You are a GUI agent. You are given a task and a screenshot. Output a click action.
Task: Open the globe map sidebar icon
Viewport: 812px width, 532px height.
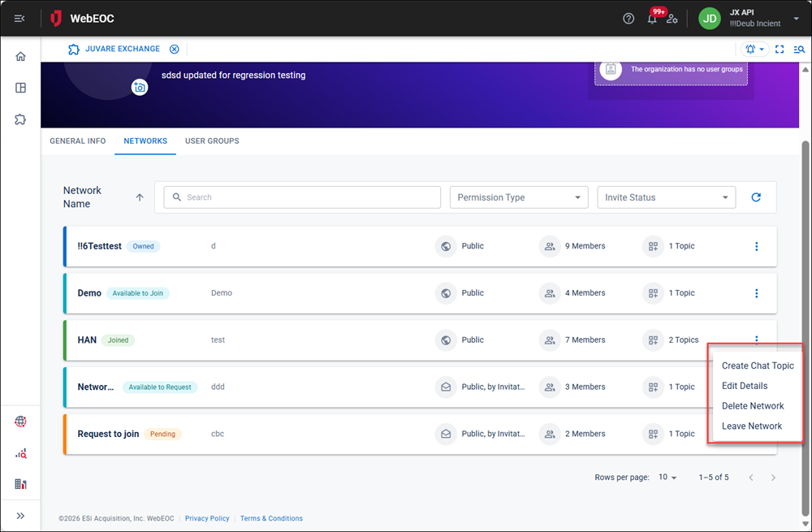(x=20, y=422)
